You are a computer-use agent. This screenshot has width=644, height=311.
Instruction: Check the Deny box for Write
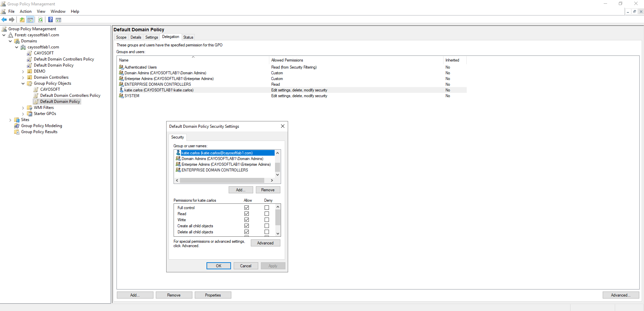point(267,220)
